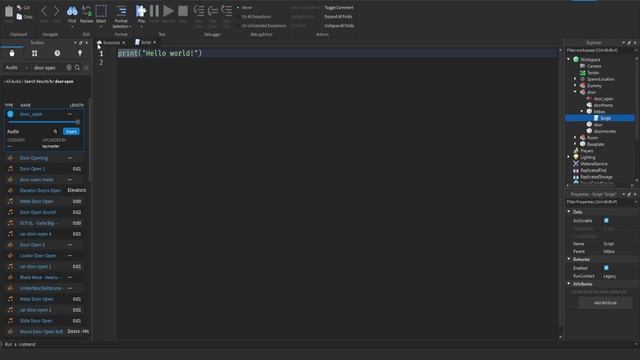The height and width of the screenshot is (360, 640).
Task: Close the Script editor tab
Action: (x=154, y=42)
